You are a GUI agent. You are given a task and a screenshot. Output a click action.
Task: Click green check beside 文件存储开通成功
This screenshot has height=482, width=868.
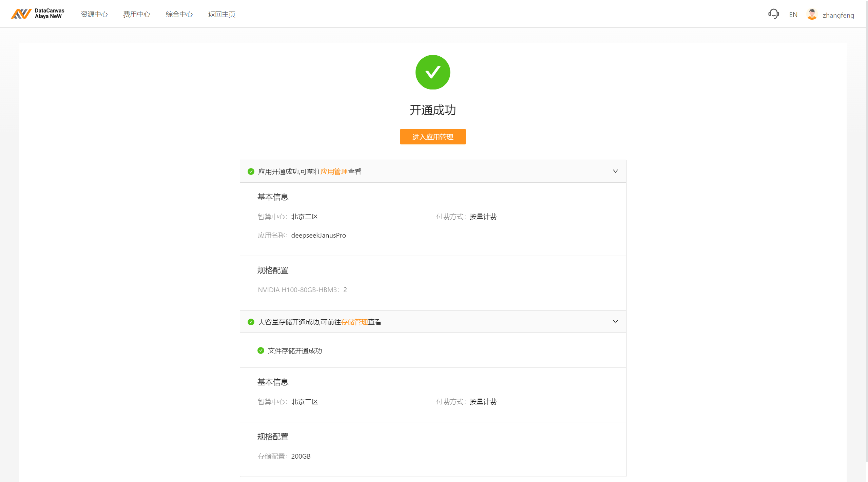[x=261, y=350]
